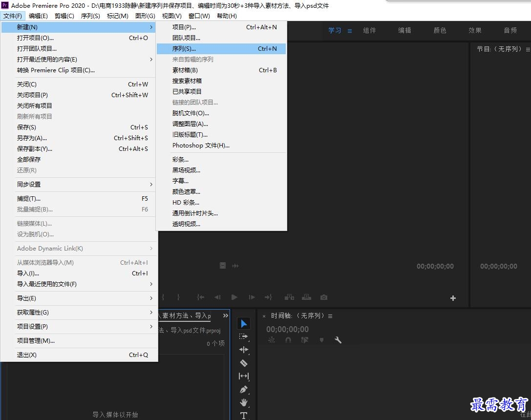Click Save (保存) in File menu
The image size is (531, 420).
[x=79, y=127]
